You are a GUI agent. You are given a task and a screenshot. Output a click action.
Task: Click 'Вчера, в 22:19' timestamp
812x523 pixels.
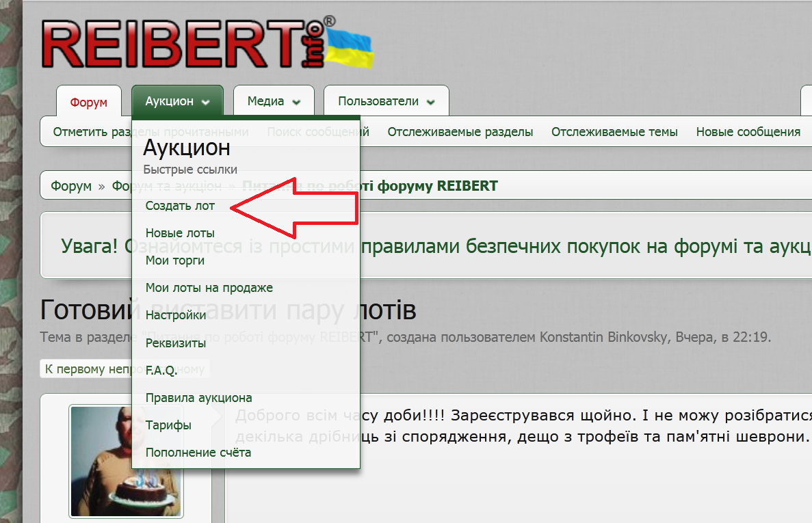pyautogui.click(x=722, y=337)
